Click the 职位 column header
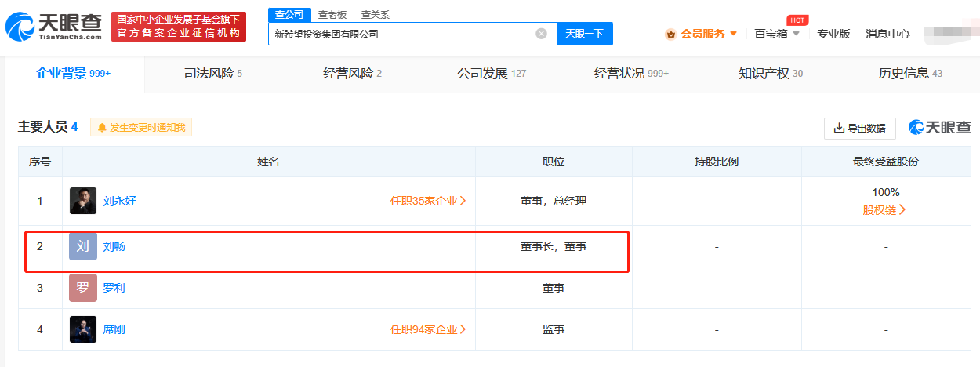The height and width of the screenshot is (367, 980). click(x=554, y=162)
